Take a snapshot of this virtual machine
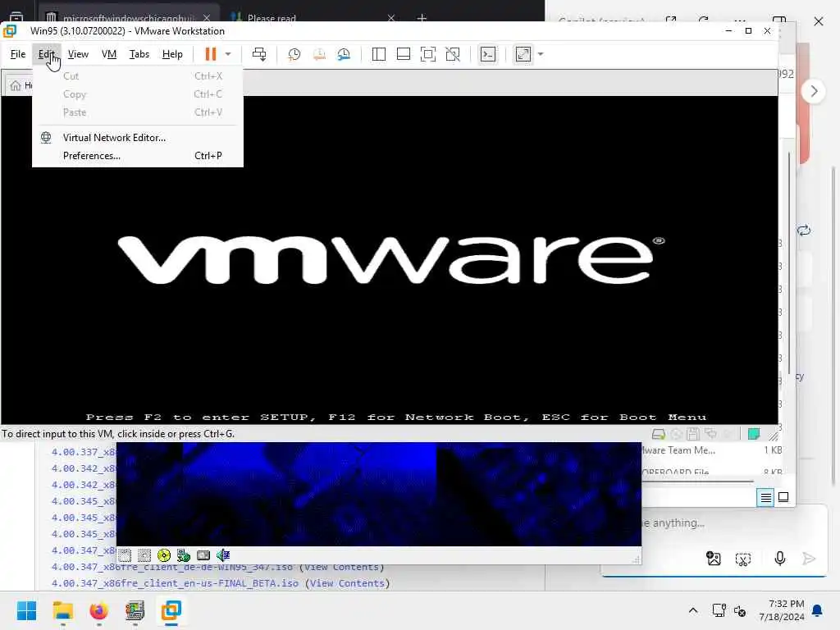 (294, 54)
